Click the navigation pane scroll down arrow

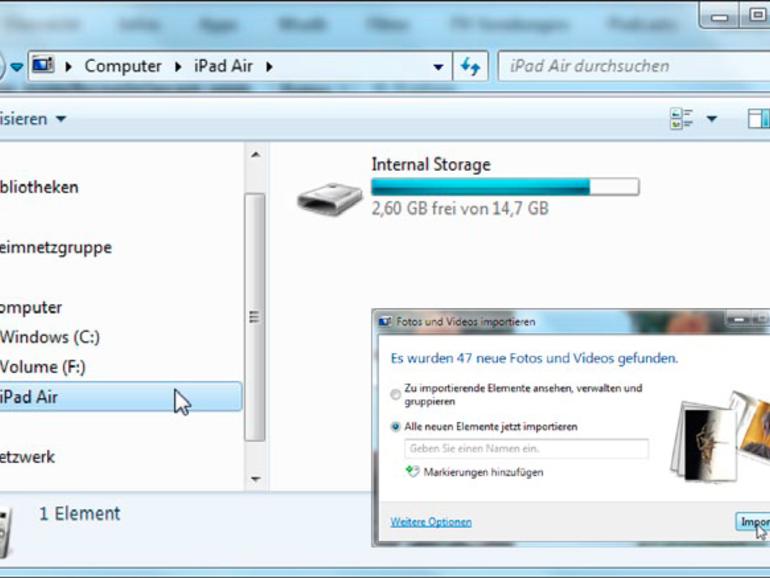[x=255, y=479]
